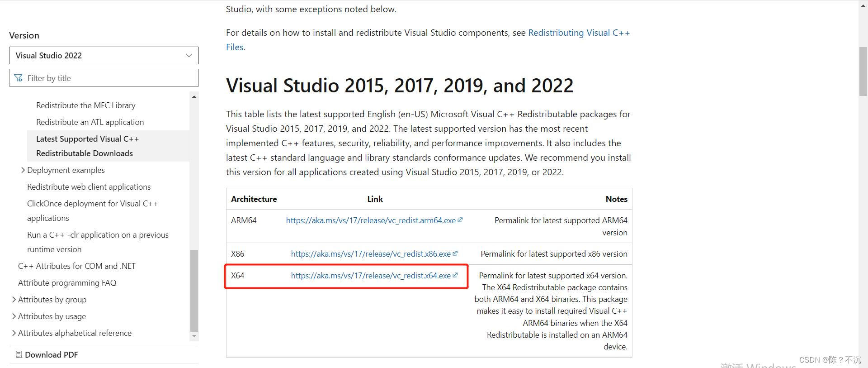Click external-link icon after the x86 link
868x368 pixels.
pyautogui.click(x=455, y=253)
